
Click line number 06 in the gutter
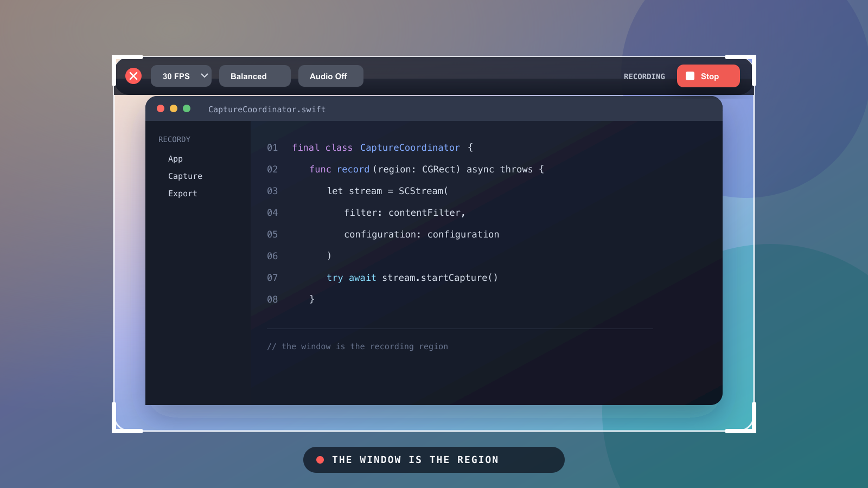click(272, 256)
